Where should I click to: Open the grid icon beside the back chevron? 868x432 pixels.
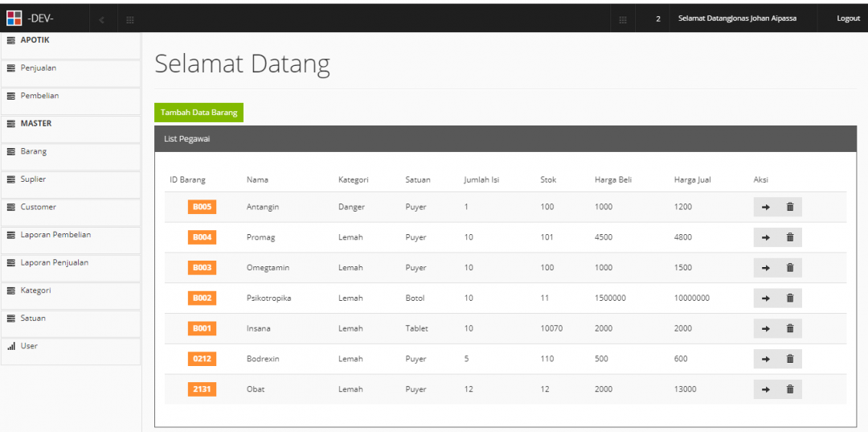click(130, 20)
